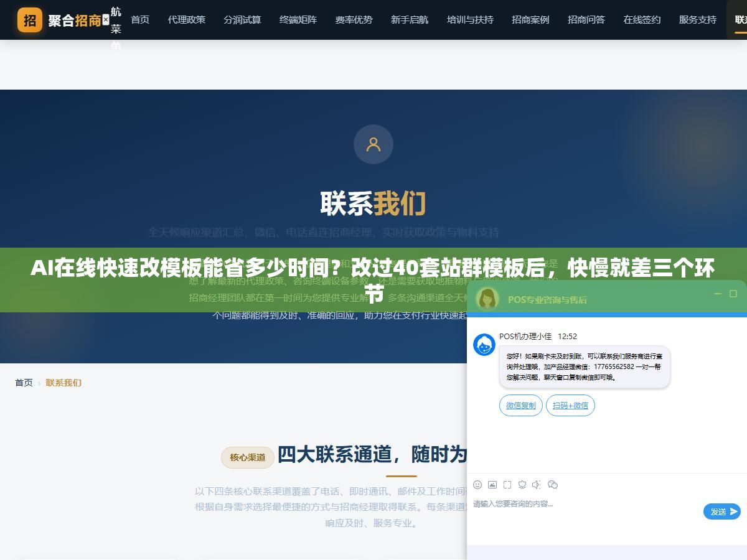Click 联系我们 breadcrumb entry
This screenshot has height=560, width=747.
point(63,383)
